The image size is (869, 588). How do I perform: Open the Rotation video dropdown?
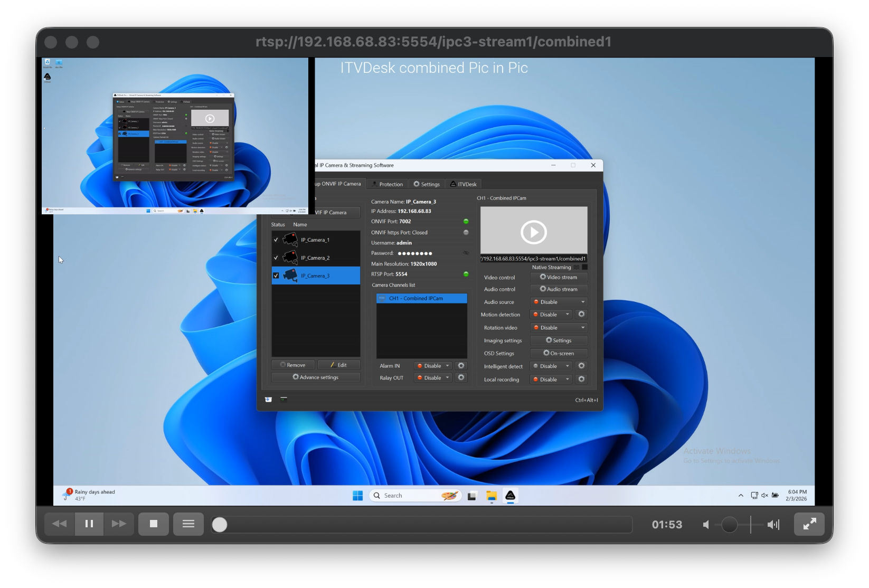[x=559, y=328]
